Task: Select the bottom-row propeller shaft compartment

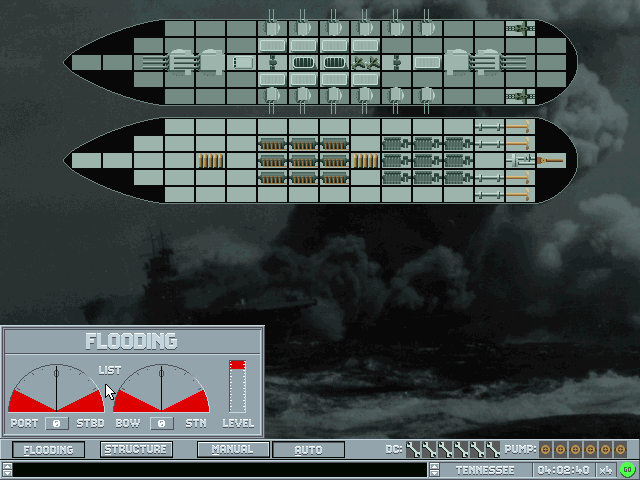Action: pyautogui.click(x=489, y=195)
